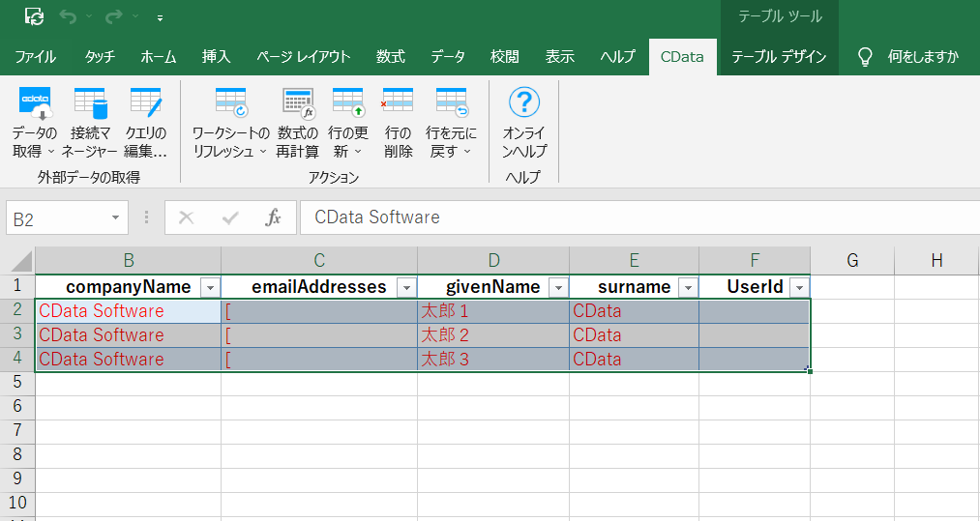This screenshot has height=521, width=980.
Task: Click 行を元に戻す revert rows icon
Action: tap(451, 102)
